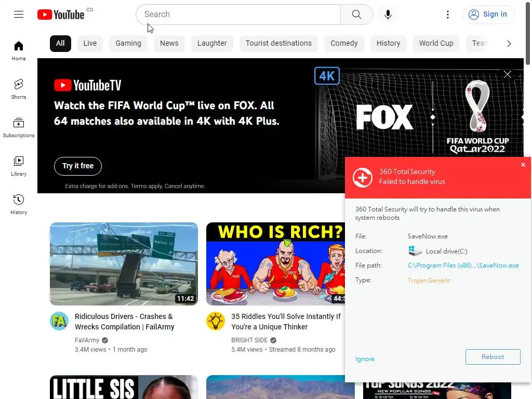This screenshot has width=532, height=399.
Task: Click the Reboot button
Action: pos(493,357)
